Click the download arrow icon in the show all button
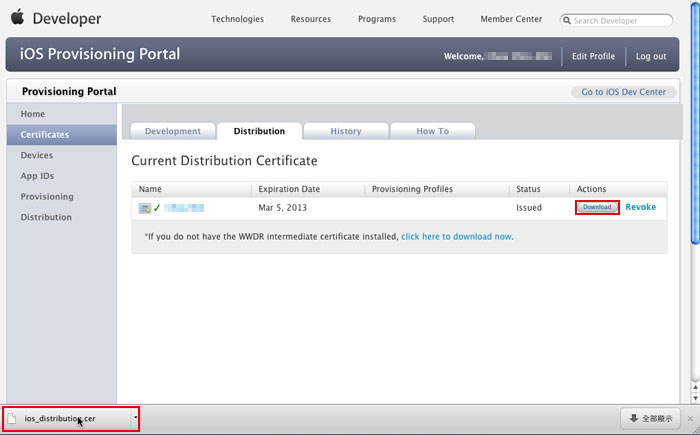This screenshot has width=700, height=435. pyautogui.click(x=633, y=418)
